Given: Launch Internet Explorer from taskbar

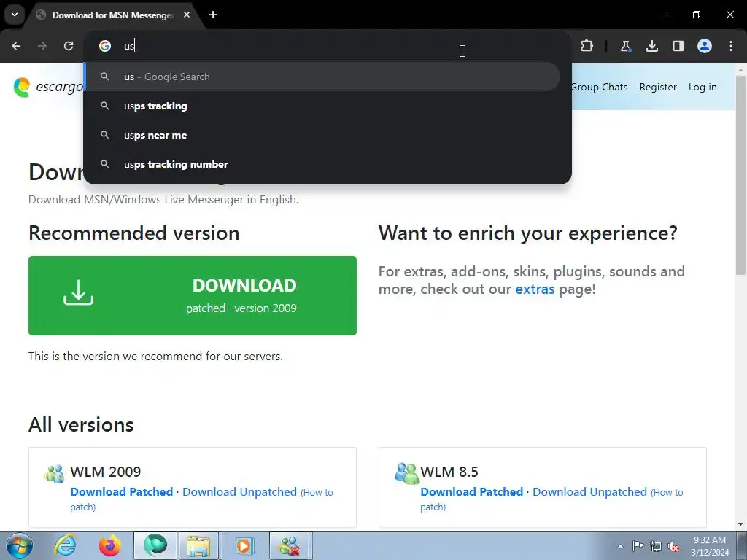Looking at the screenshot, I should pyautogui.click(x=65, y=545).
